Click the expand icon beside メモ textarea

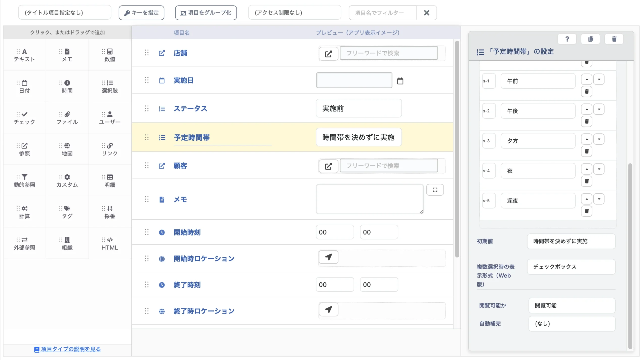pyautogui.click(x=435, y=190)
